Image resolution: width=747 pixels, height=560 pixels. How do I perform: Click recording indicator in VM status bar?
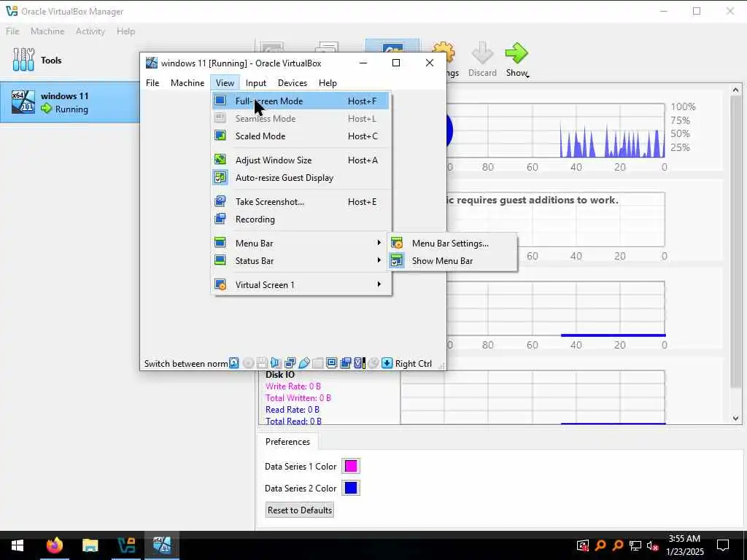345,363
